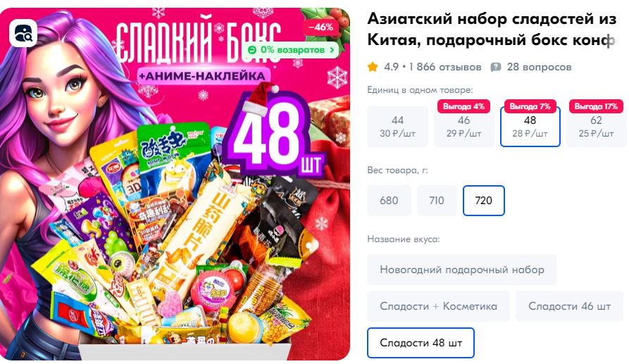The height and width of the screenshot is (364, 629).
Task: Choose the 48 units at 28 ₽/шт option
Action: [x=530, y=127]
